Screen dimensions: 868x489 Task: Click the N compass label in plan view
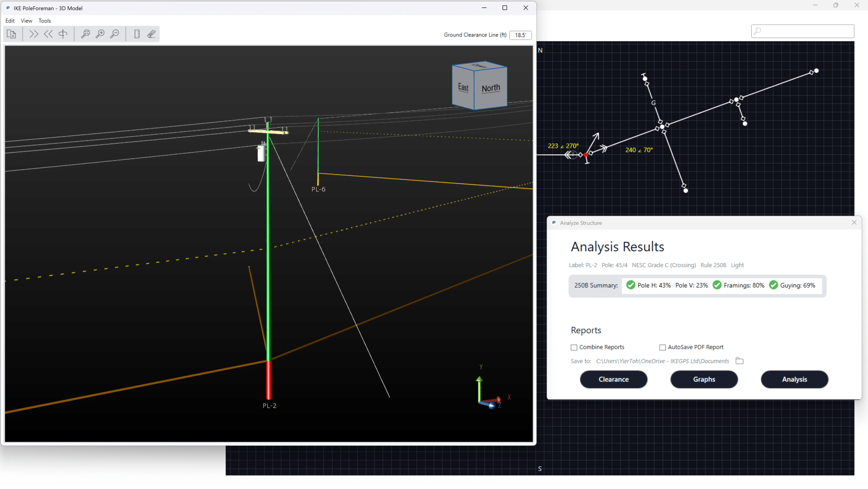pos(540,50)
